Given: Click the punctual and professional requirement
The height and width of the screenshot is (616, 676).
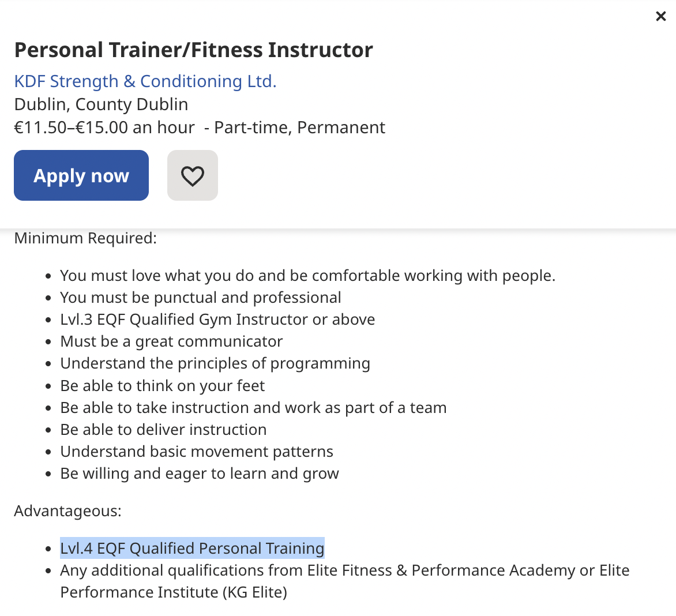Looking at the screenshot, I should pyautogui.click(x=200, y=297).
